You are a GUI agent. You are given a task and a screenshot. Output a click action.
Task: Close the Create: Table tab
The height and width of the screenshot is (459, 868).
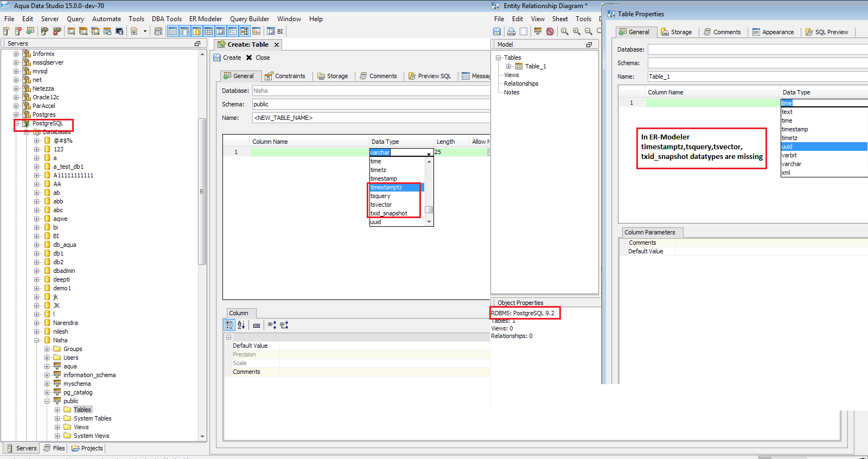[277, 44]
